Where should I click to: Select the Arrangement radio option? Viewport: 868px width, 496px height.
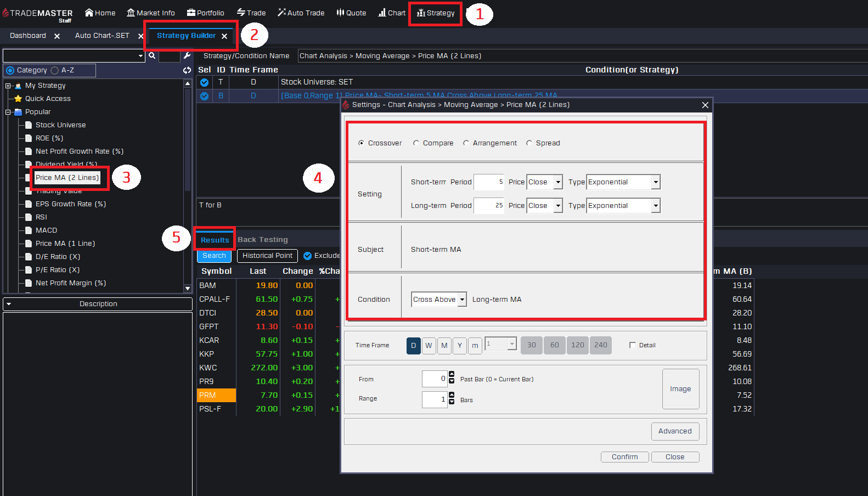(x=466, y=143)
